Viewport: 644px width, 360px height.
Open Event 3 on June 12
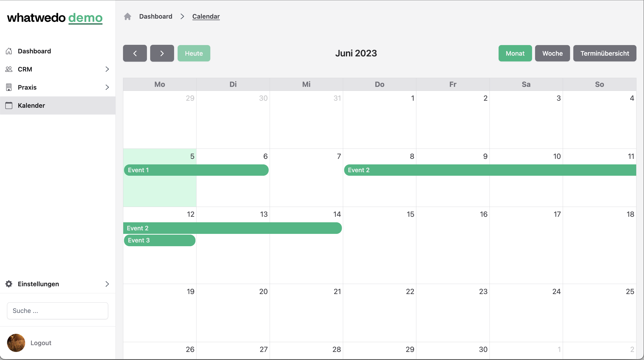[160, 240]
